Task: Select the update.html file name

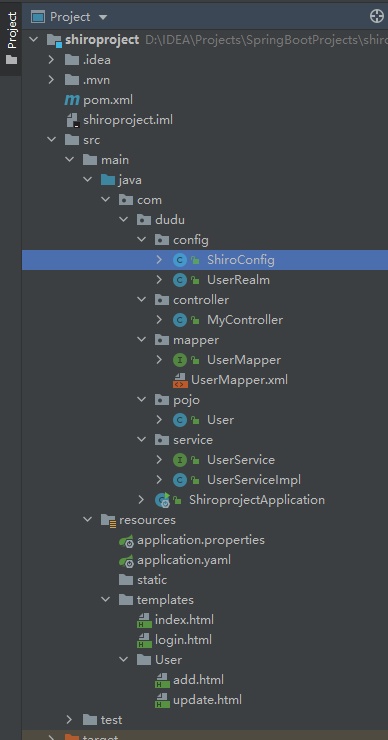Action: coord(208,700)
